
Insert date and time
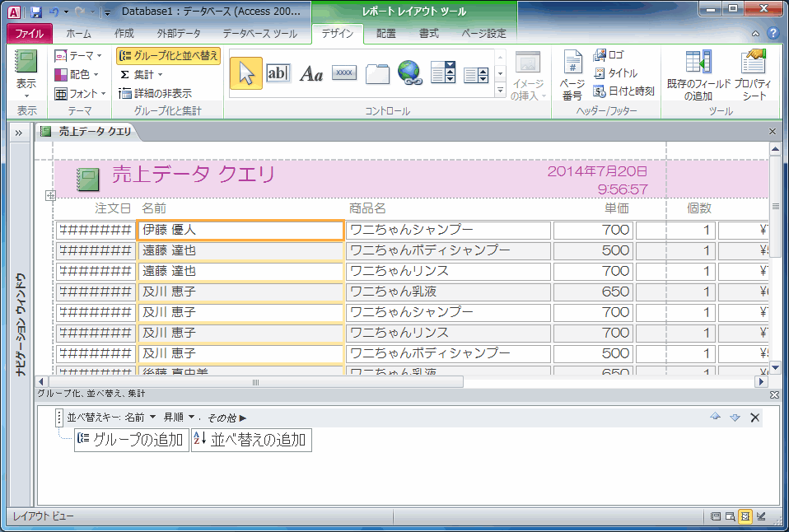tap(624, 91)
